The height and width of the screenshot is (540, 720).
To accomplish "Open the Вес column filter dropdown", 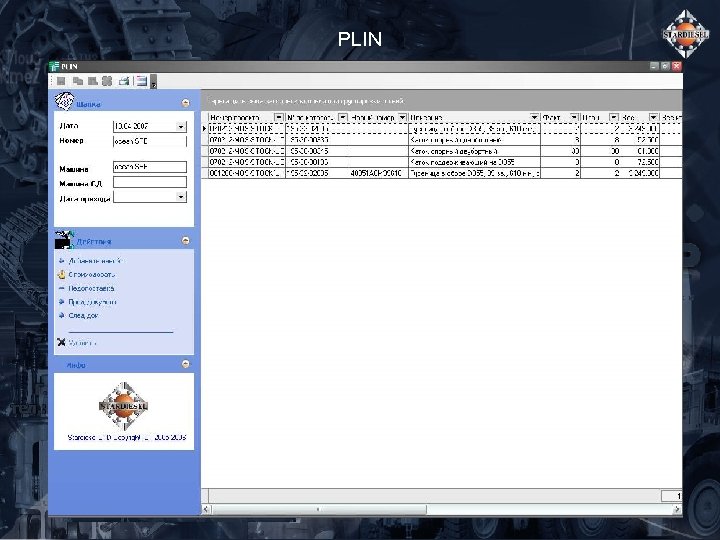I will point(653,118).
